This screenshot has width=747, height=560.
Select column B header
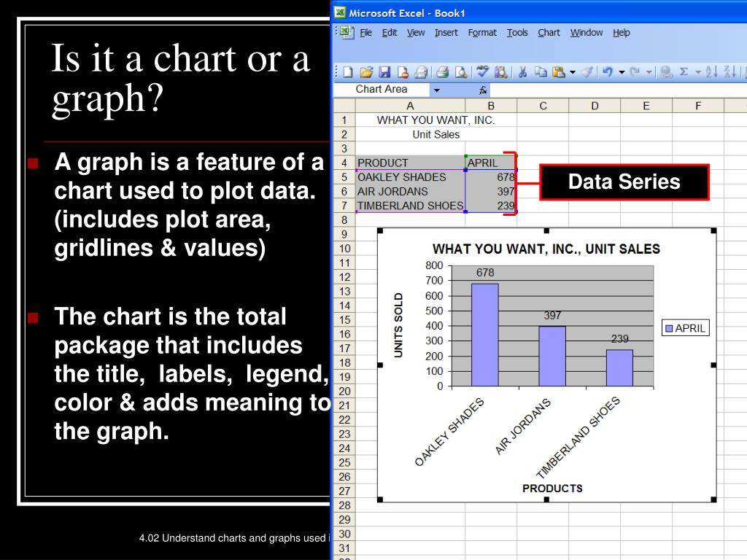coord(491,106)
